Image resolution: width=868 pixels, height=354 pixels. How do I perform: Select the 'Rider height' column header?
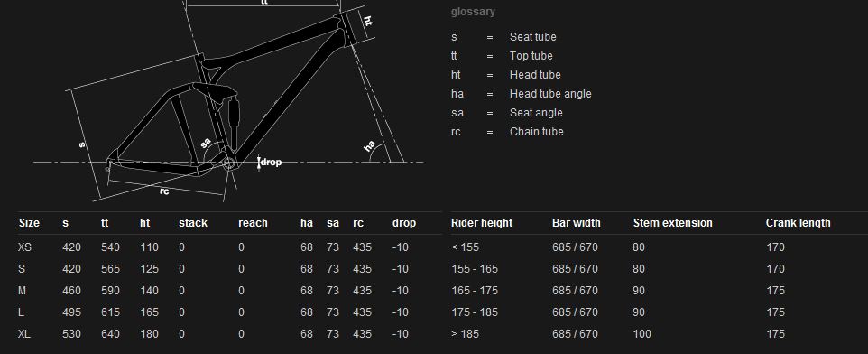click(x=482, y=223)
